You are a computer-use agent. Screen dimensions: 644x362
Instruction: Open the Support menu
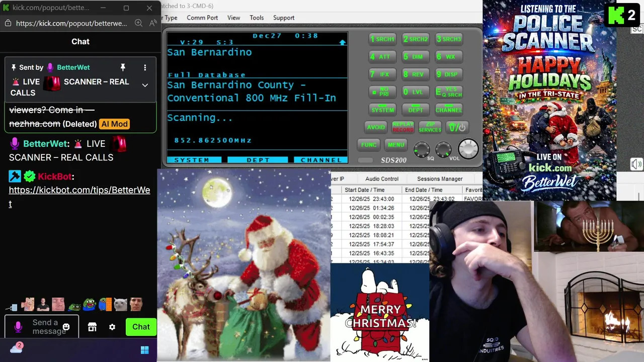284,18
